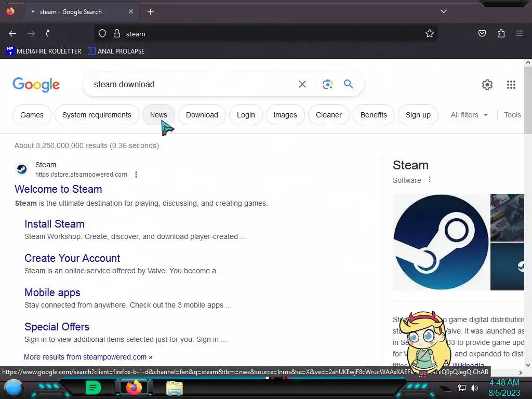This screenshot has height=399, width=532.
Task: Click the Google logo
Action: click(36, 85)
